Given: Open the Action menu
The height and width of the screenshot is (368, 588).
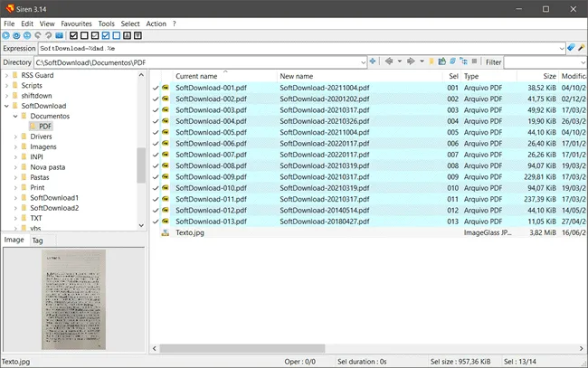Looking at the screenshot, I should (x=156, y=24).
